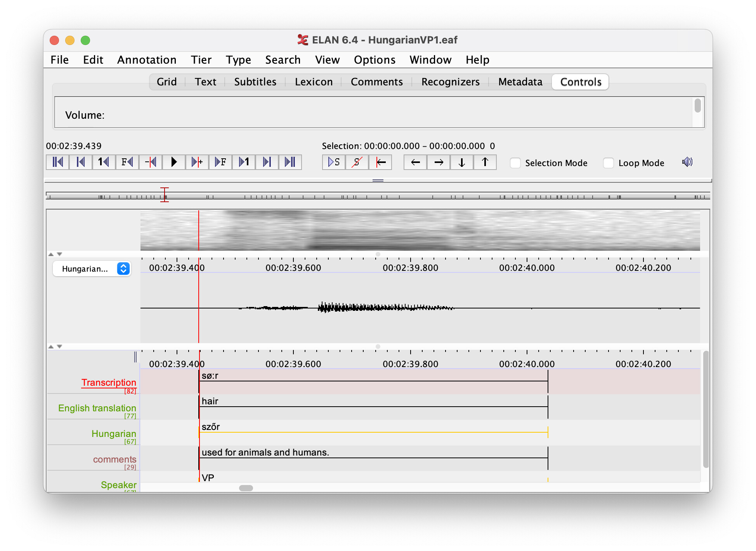
Task: Step one pixel back
Action: (x=151, y=162)
